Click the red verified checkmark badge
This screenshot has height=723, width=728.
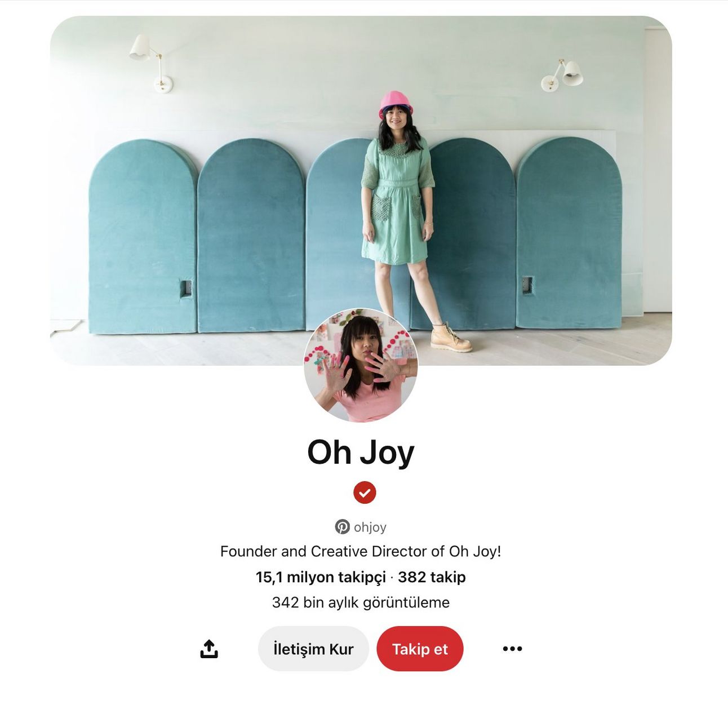point(365,493)
